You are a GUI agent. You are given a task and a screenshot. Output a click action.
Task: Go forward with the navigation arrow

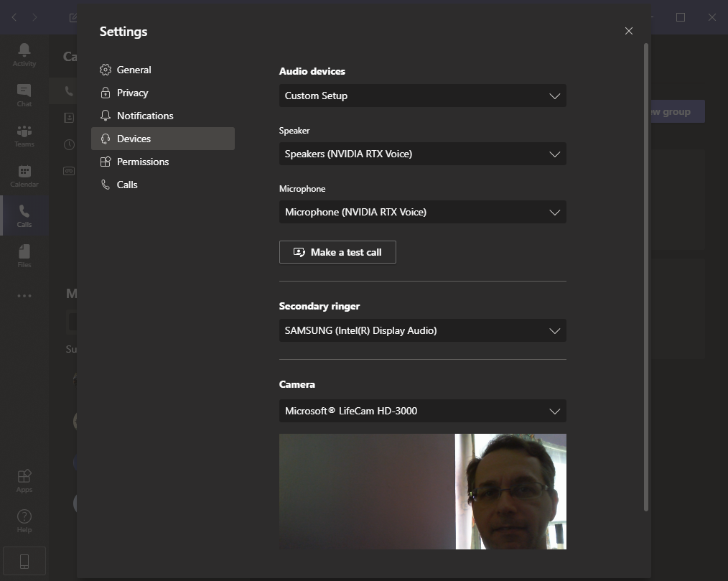pyautogui.click(x=35, y=17)
